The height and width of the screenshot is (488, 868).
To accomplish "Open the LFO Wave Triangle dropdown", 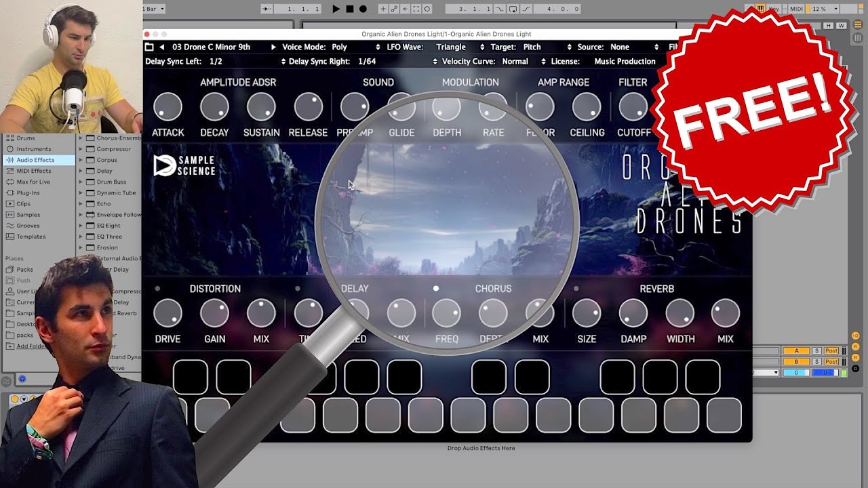I will point(460,47).
